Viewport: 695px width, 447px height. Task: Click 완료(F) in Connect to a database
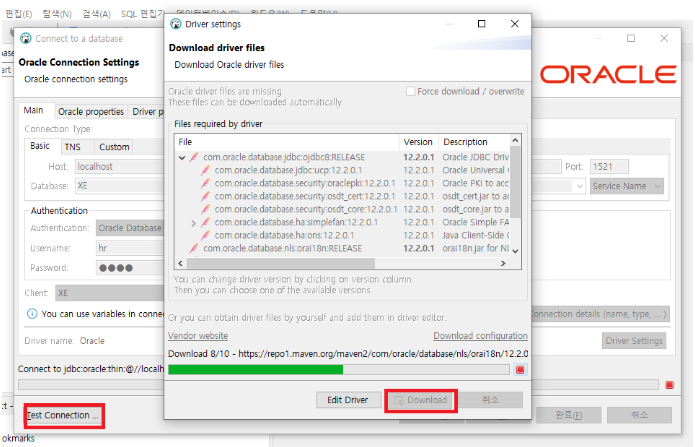click(569, 416)
